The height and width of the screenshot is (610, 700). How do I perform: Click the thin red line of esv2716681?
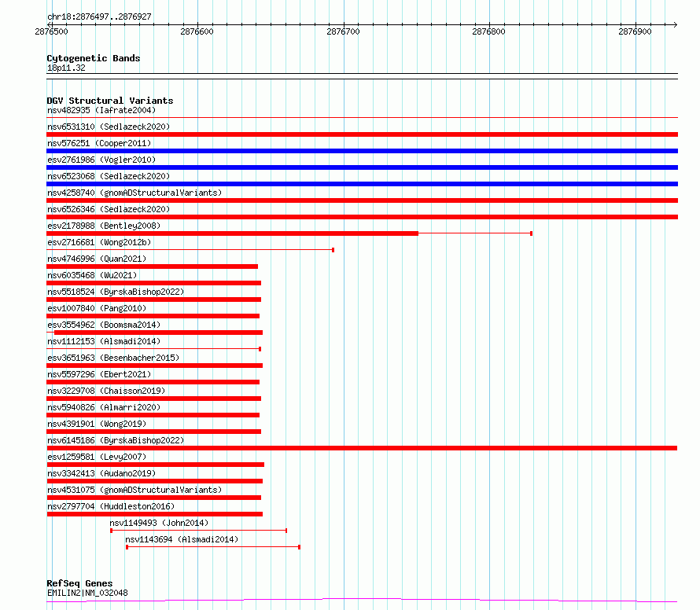tap(190, 250)
